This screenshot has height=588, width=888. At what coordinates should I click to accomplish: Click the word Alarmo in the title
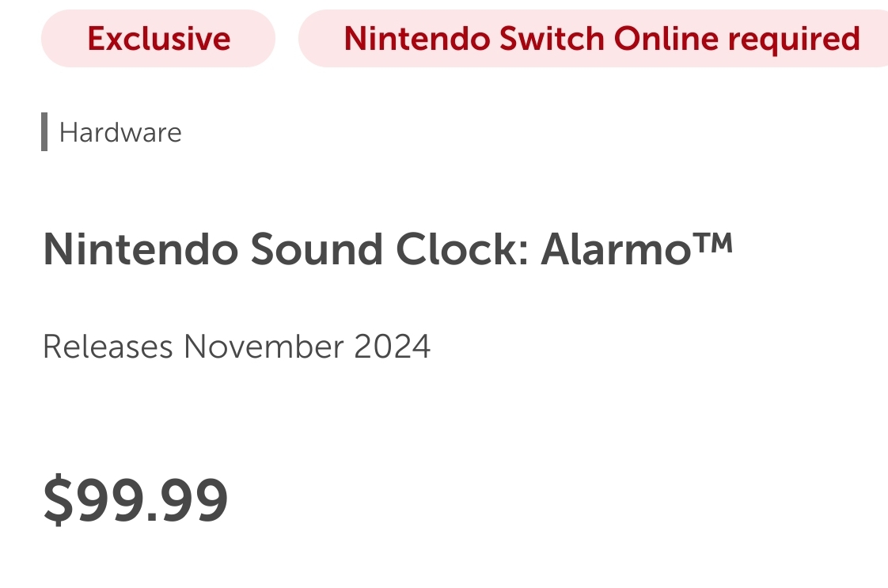617,249
